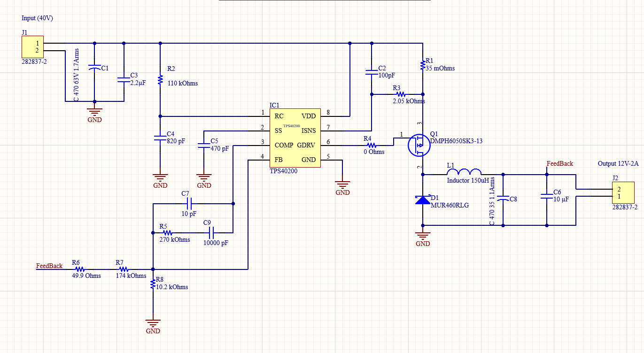Screen dimensions: 644x353
Task: Select the COMP pin name on IC1
Action: click(284, 145)
